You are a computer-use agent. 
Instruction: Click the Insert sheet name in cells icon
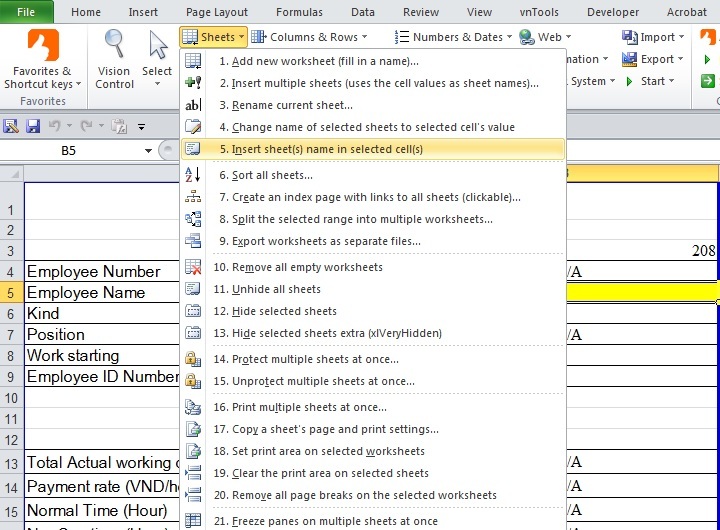click(193, 149)
